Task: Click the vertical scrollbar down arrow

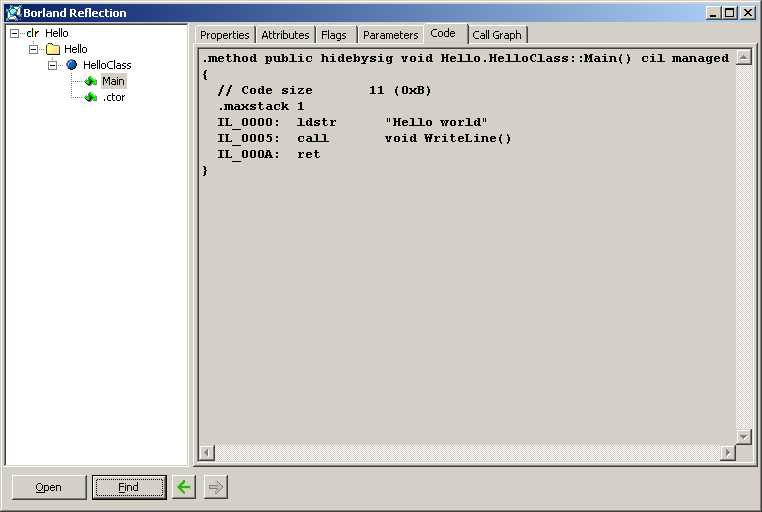Action: (x=743, y=437)
